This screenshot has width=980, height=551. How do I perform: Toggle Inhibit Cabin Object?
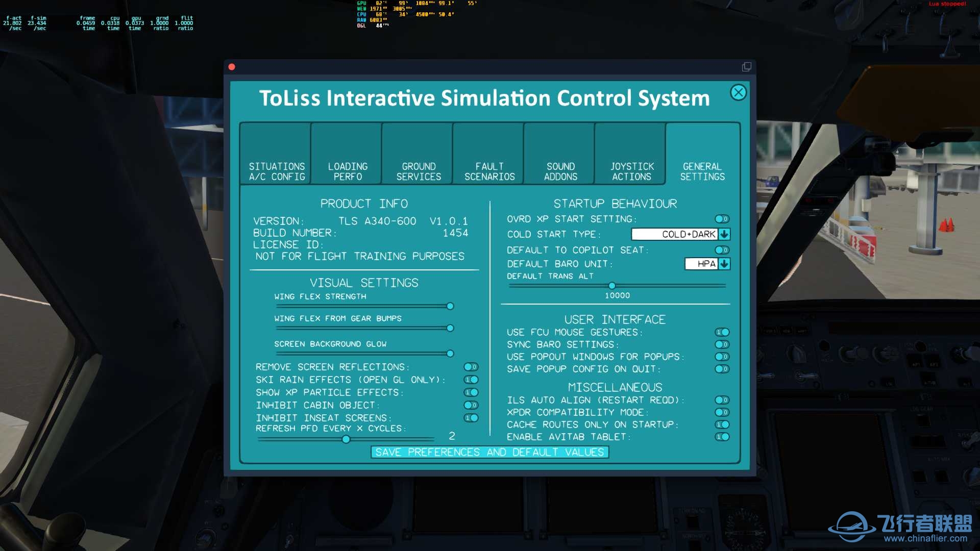pyautogui.click(x=471, y=405)
